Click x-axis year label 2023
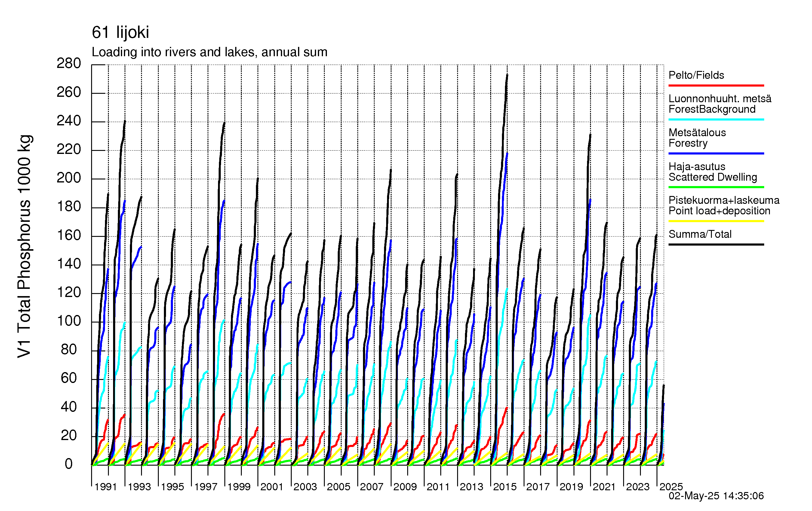812x511 pixels. click(x=638, y=487)
